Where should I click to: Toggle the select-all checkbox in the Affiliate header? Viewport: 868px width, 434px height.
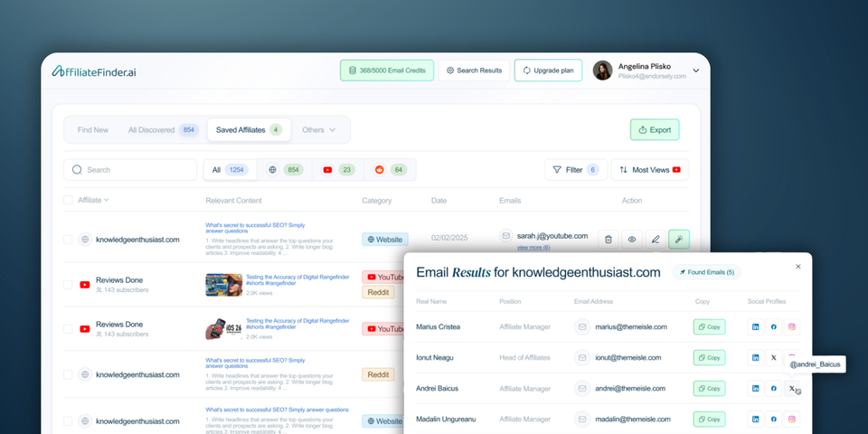tap(68, 201)
